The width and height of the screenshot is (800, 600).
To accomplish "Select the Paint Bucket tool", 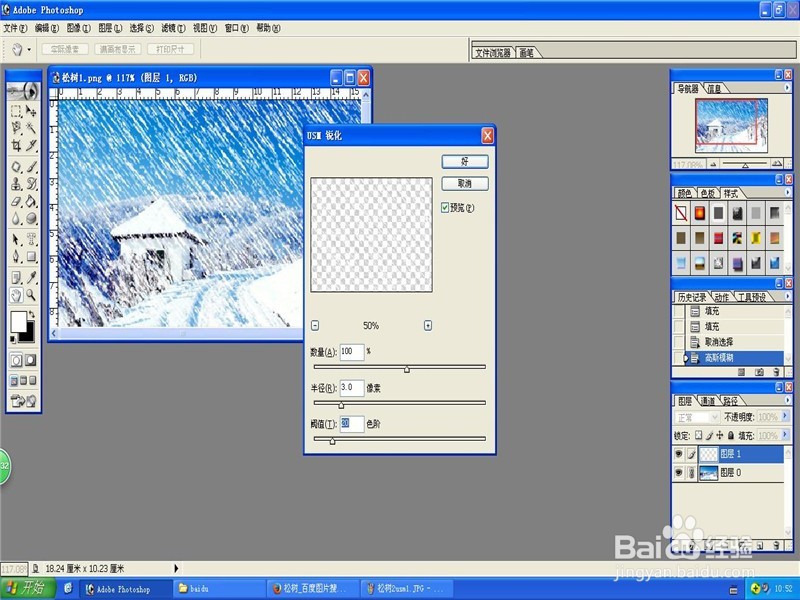I will pos(31,201).
